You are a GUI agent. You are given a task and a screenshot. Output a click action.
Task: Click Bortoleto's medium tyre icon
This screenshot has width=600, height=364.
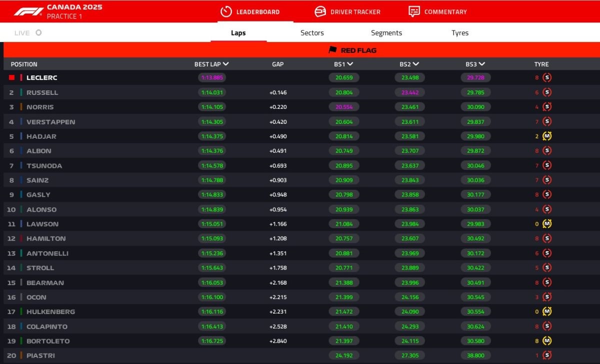[547, 341]
